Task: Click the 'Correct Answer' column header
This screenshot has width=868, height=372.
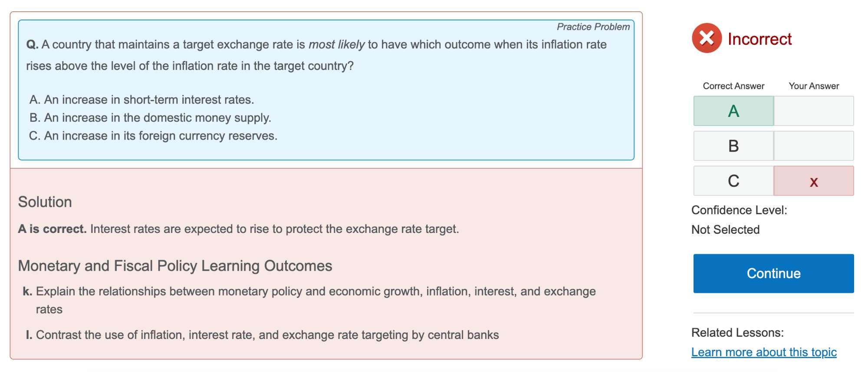Action: (x=733, y=86)
